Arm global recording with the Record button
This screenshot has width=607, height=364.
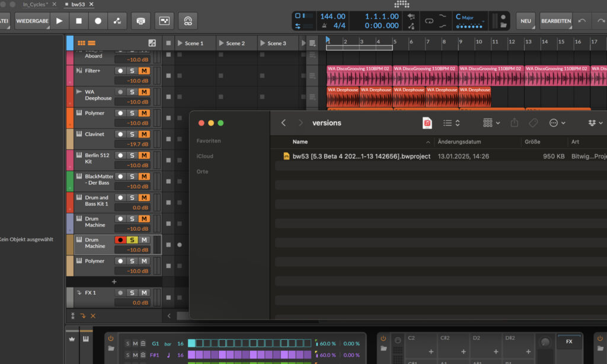tap(98, 21)
